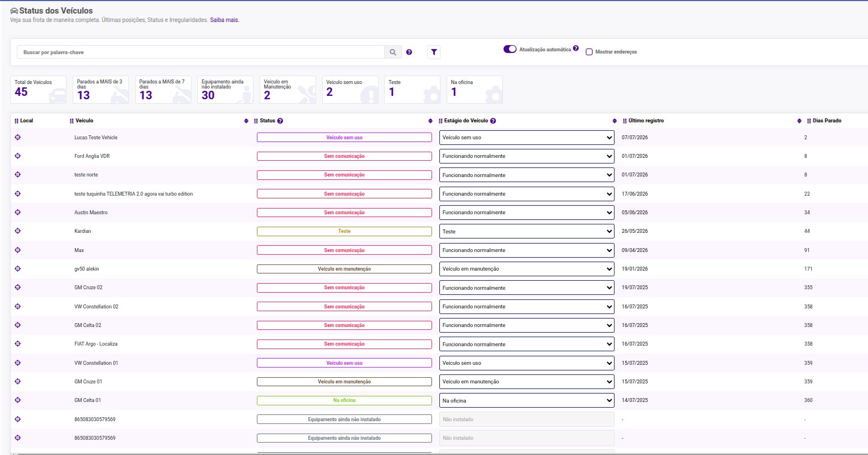Click help icon beside Status header
Viewport: 868px width, 455px height.
280,121
